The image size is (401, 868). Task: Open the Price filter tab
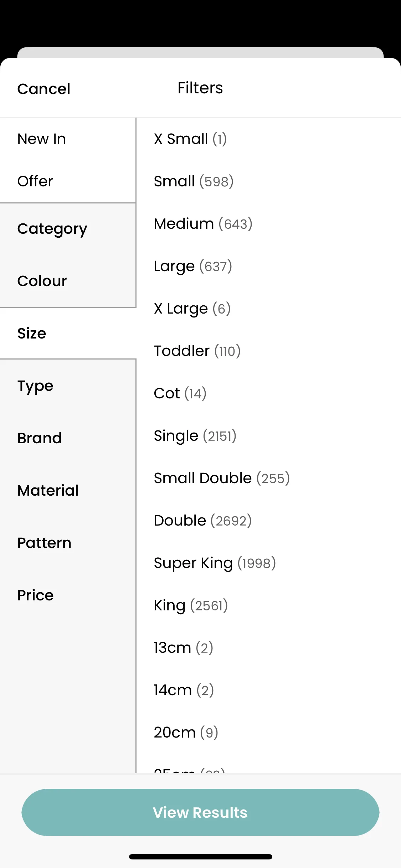pyautogui.click(x=68, y=595)
